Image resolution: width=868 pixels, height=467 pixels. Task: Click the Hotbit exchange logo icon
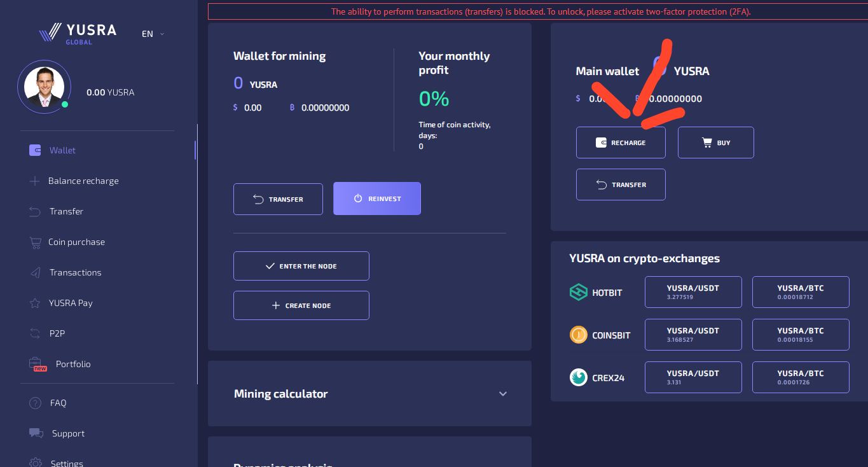[579, 293]
